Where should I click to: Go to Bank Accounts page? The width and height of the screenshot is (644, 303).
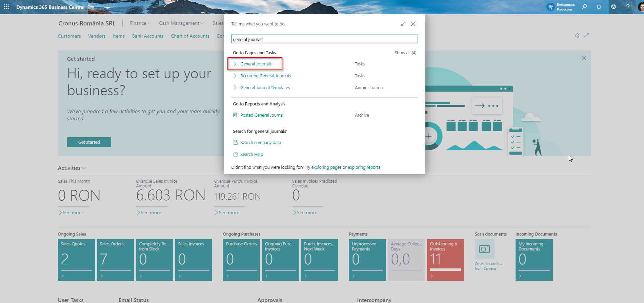pyautogui.click(x=148, y=36)
